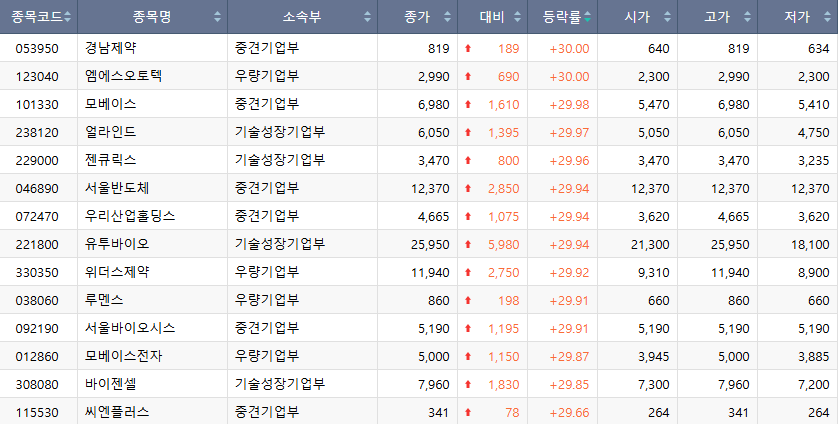838x424 pixels.
Task: Click the red up arrow in 서울반도체 row
Action: (x=468, y=188)
